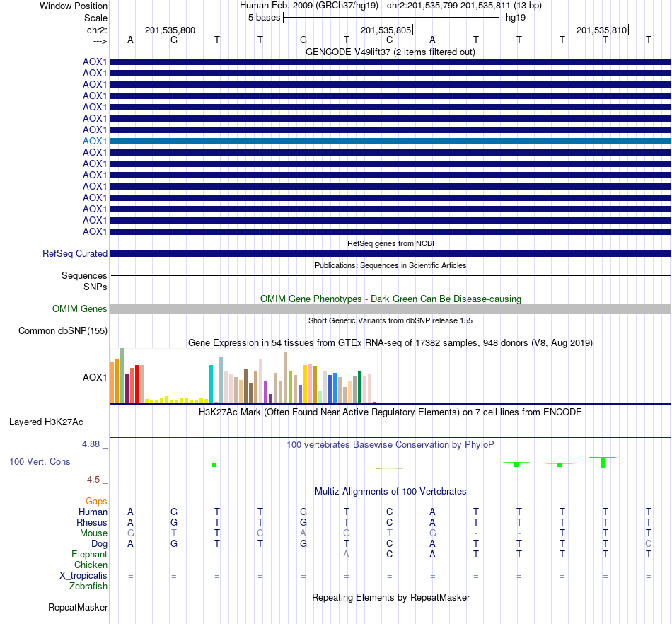Click the gray A in the Elephant row
Screen dimensions: 672x624
tap(347, 554)
